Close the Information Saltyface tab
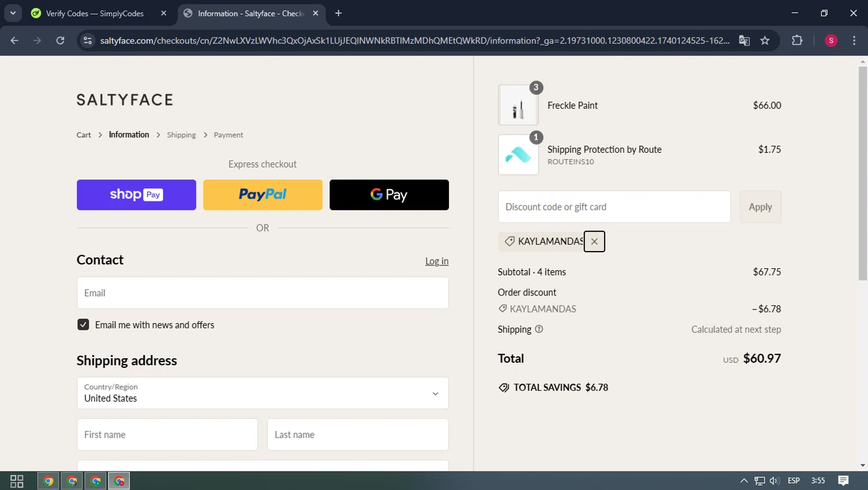The image size is (868, 490). point(315,13)
